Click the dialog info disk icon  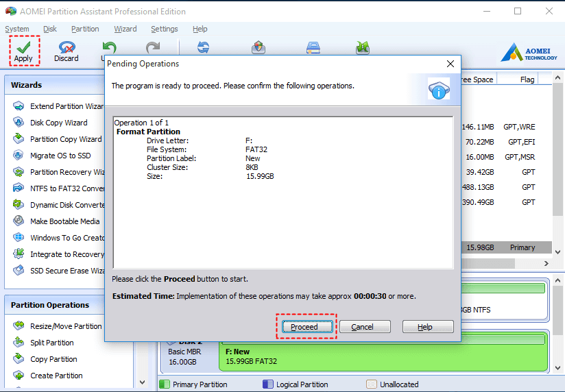pyautogui.click(x=439, y=88)
